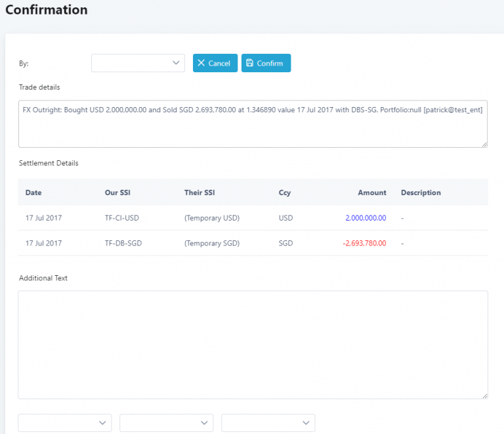Click the Amount column header
504x434 pixels.
pyautogui.click(x=371, y=193)
